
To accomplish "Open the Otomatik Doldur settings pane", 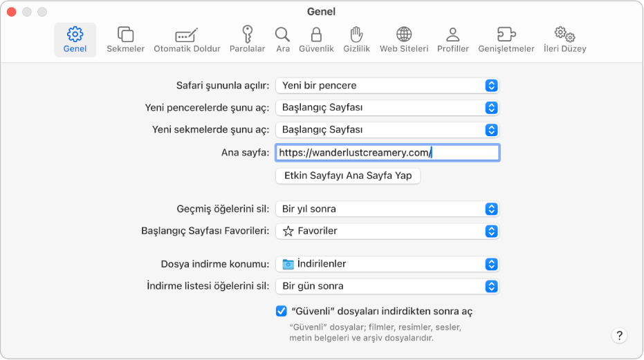I will 187,39.
